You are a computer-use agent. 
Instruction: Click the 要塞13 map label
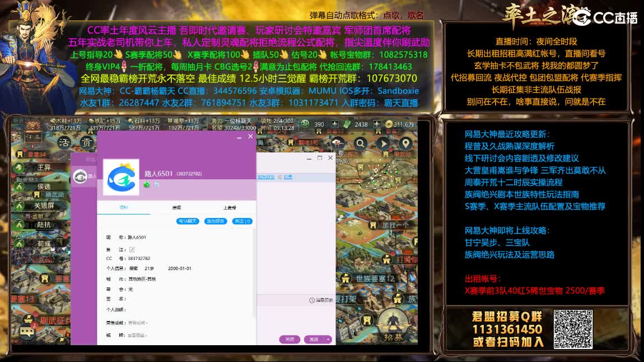coord(22,299)
